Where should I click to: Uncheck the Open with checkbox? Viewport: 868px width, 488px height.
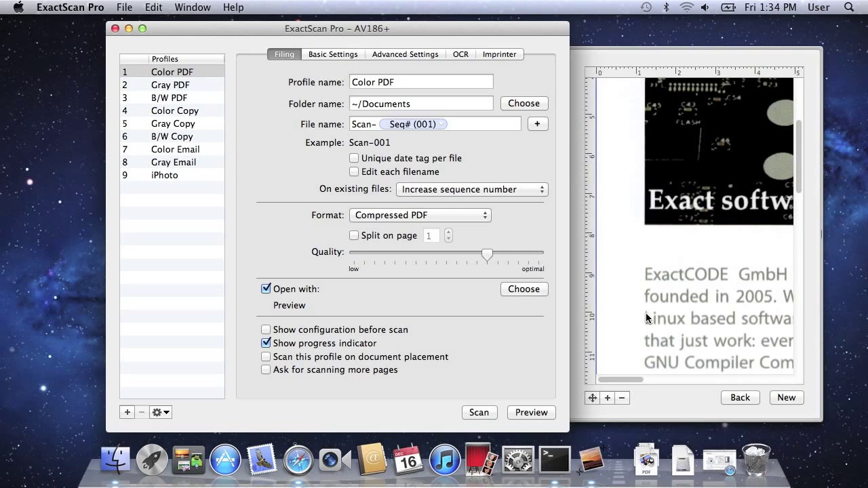coord(266,289)
